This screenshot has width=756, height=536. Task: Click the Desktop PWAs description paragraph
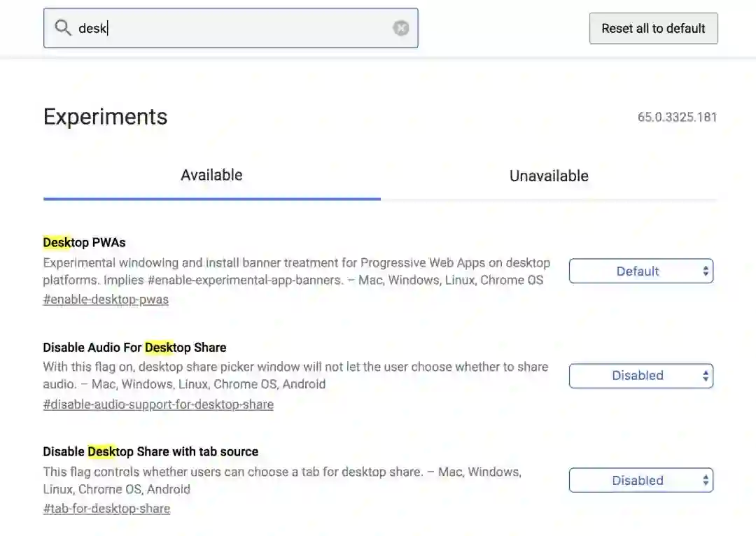pyautogui.click(x=294, y=271)
